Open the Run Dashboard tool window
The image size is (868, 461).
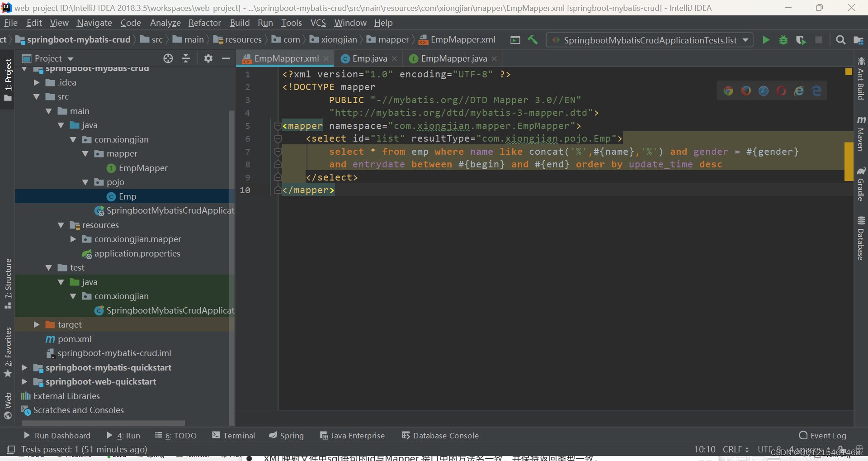coord(57,435)
